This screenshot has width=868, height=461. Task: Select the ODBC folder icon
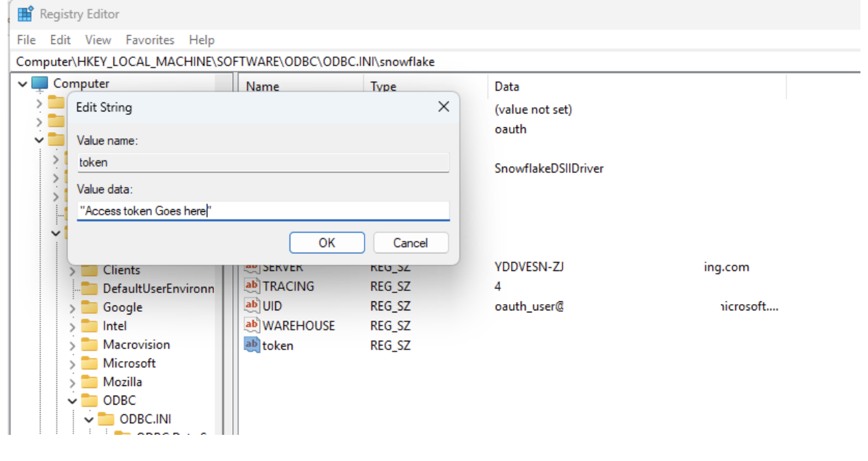89,400
